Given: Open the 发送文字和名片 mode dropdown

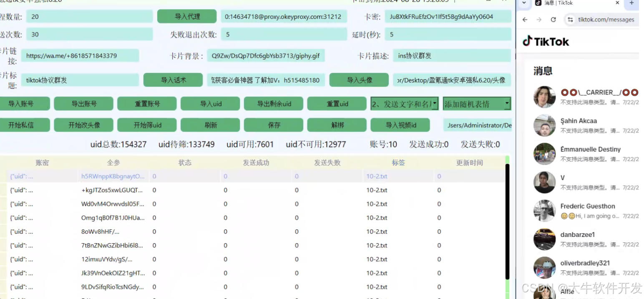Looking at the screenshot, I should (405, 104).
